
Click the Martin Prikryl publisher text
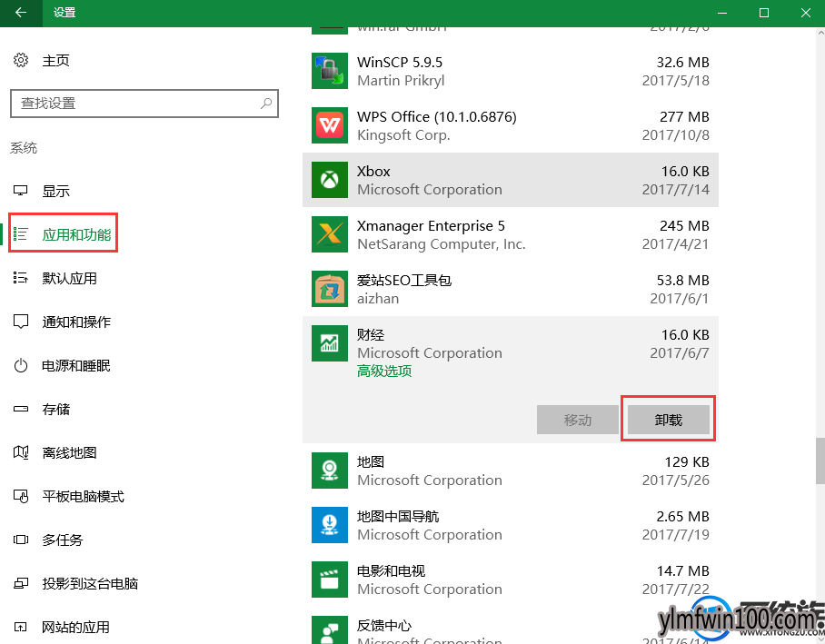pyautogui.click(x=401, y=81)
